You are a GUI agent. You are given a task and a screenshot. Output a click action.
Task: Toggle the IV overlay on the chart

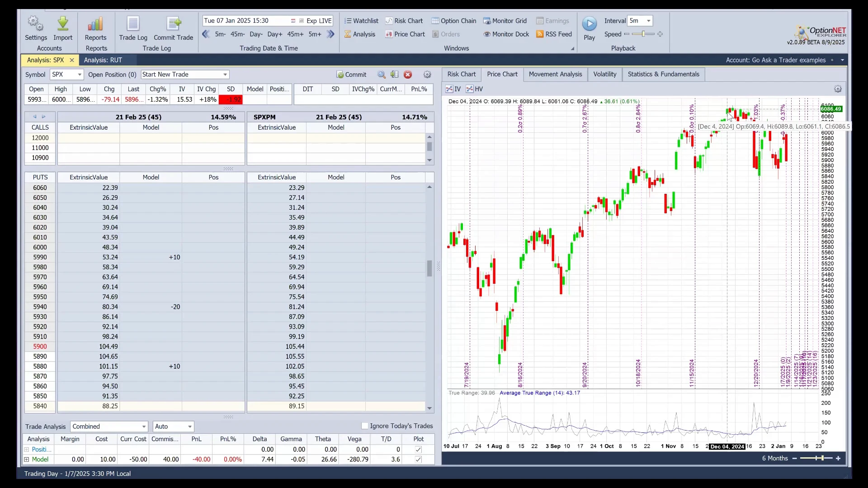453,89
